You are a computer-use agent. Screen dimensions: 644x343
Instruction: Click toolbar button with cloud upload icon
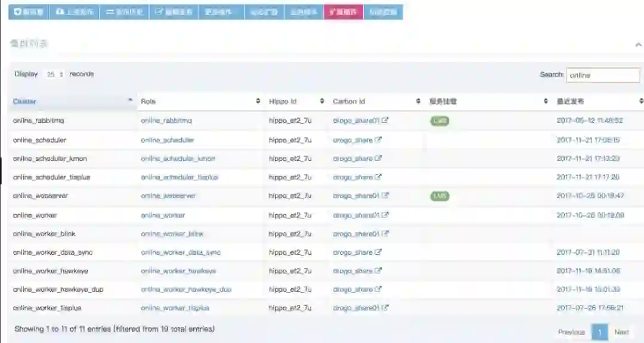pos(75,12)
